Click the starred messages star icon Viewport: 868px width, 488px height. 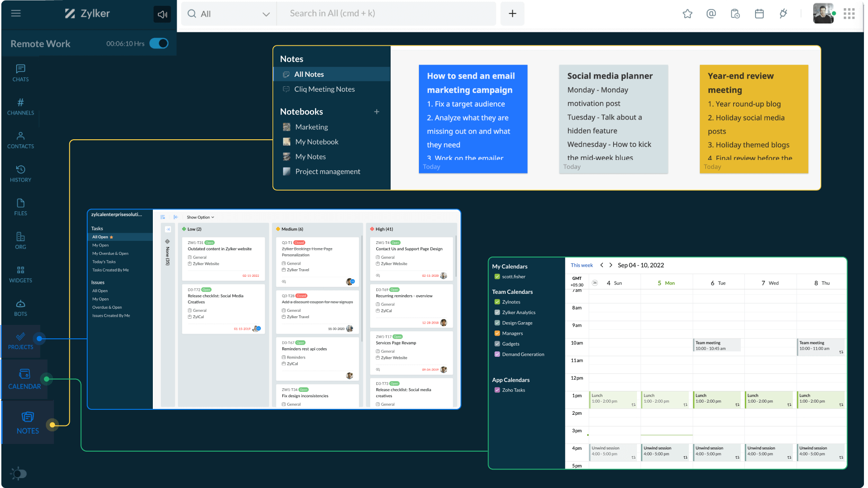click(687, 14)
